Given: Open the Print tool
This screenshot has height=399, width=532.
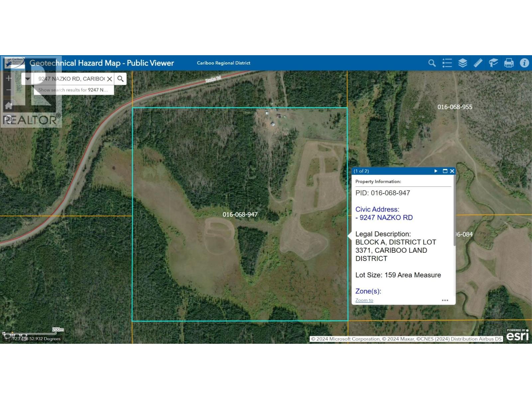Looking at the screenshot, I should (x=508, y=63).
